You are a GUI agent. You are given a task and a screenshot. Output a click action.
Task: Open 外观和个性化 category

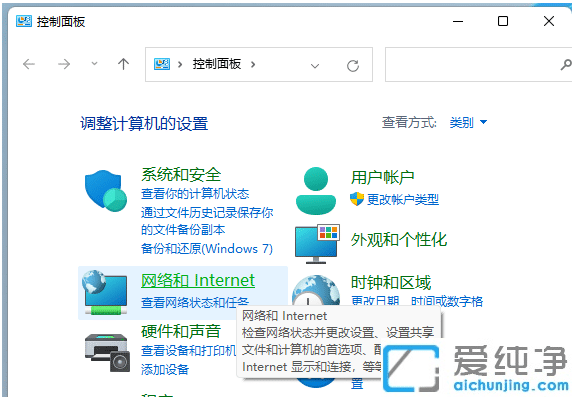[398, 240]
